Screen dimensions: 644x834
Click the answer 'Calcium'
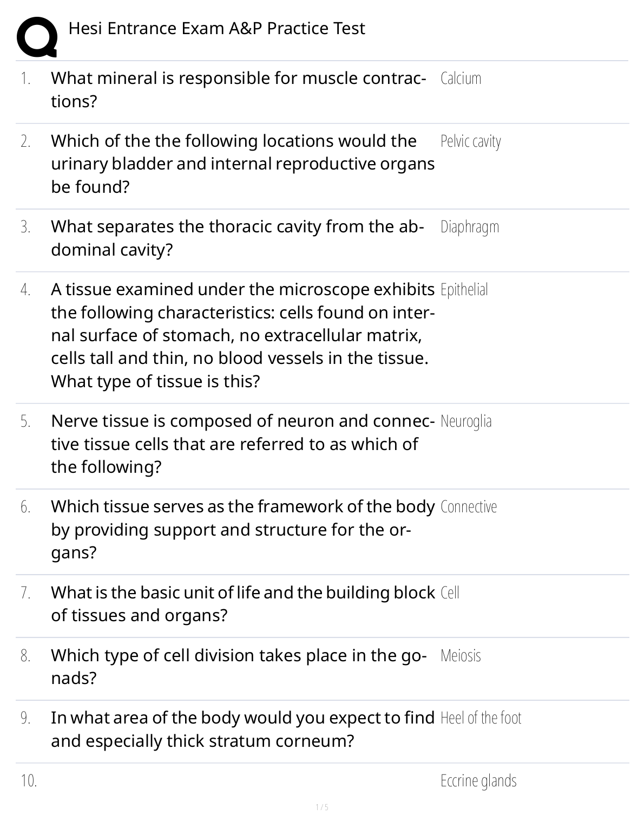[461, 79]
